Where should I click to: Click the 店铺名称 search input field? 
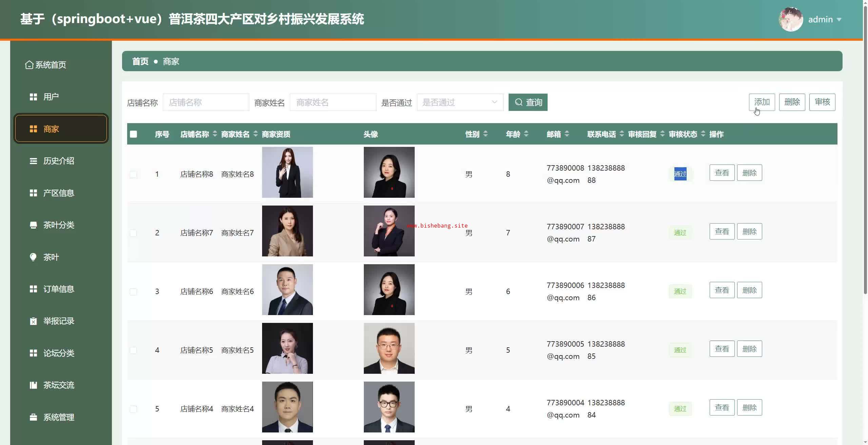click(x=206, y=102)
